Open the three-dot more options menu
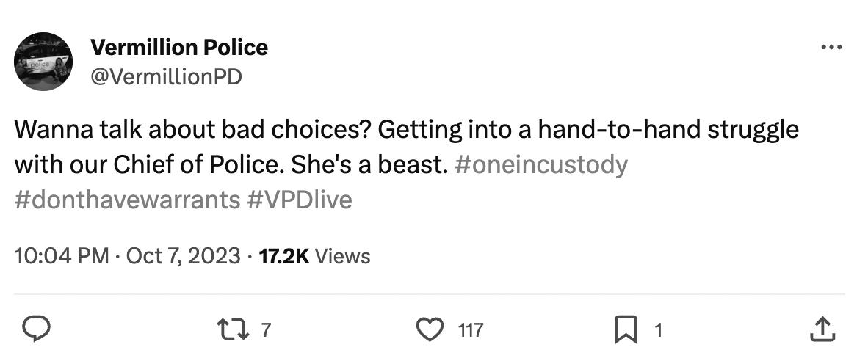This screenshot has height=361, width=868. point(831,48)
